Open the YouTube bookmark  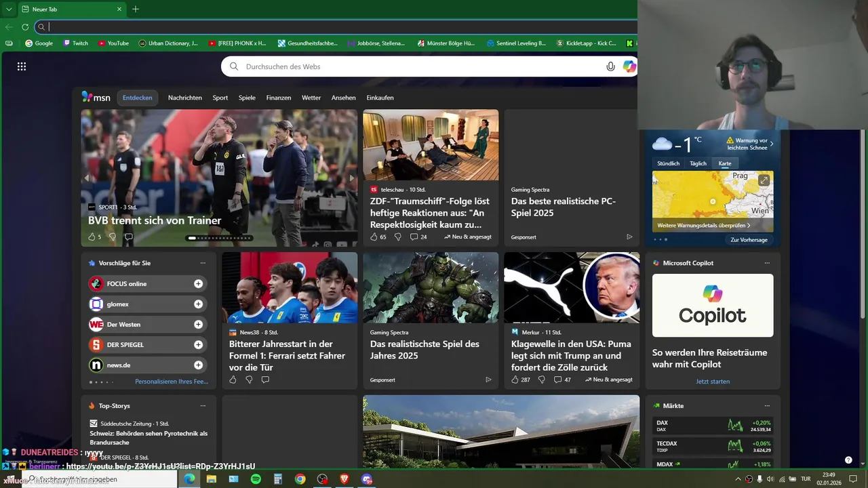pyautogui.click(x=113, y=43)
